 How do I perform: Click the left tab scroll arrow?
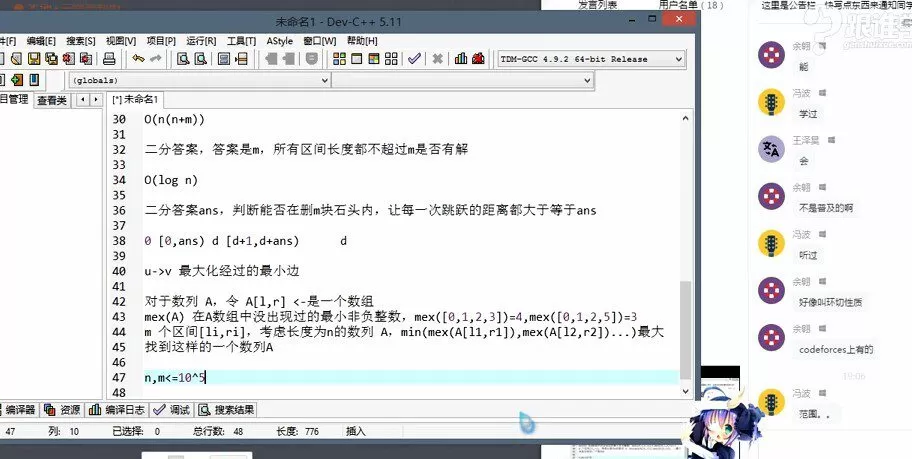pyautogui.click(x=83, y=99)
